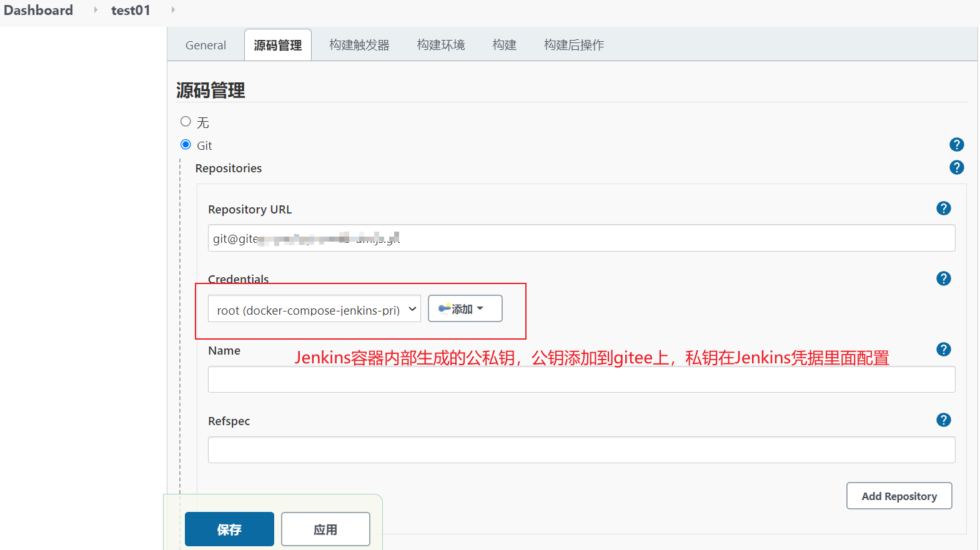Switch to the 源码管理 tab
Viewport: 980px width, 550px height.
277,45
